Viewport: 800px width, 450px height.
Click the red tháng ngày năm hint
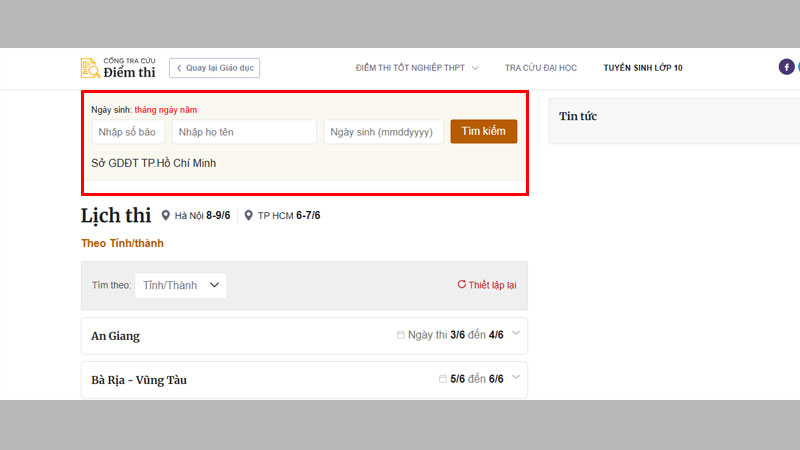tap(166, 110)
